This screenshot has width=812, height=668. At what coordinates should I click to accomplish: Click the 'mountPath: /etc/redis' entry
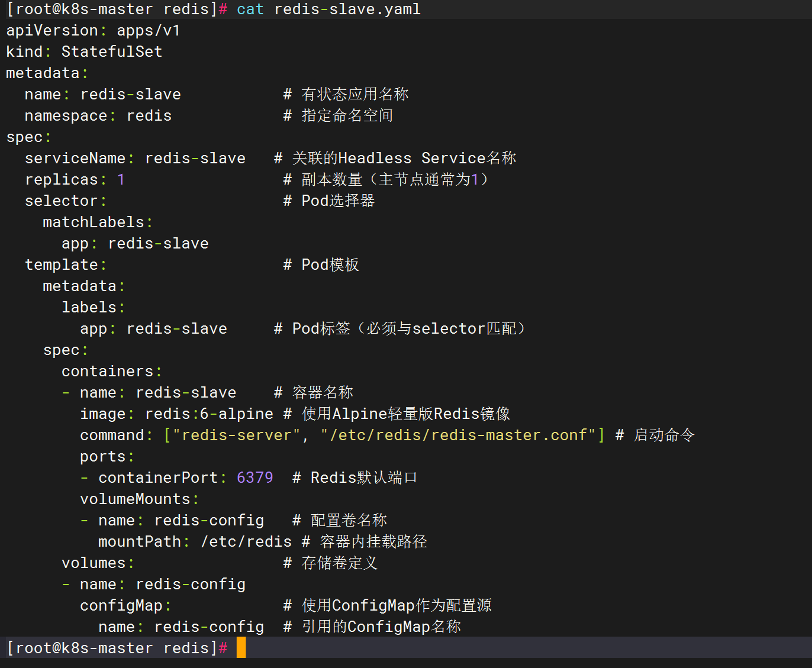tap(195, 542)
